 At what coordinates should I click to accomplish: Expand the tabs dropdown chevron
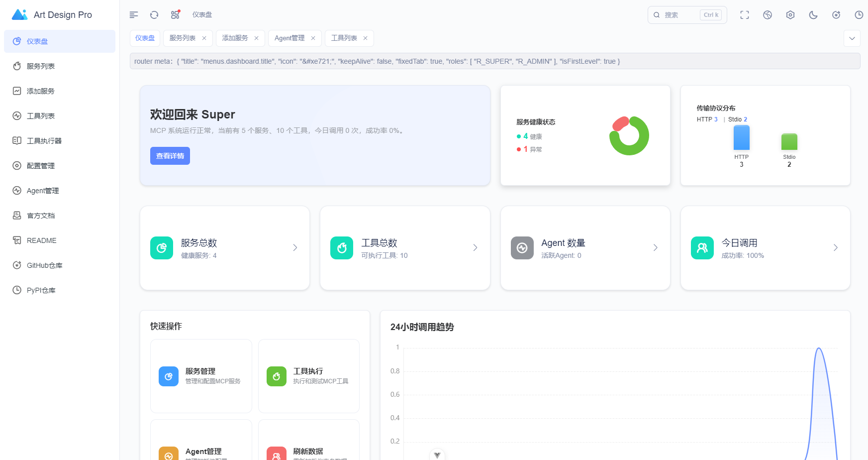pos(852,38)
